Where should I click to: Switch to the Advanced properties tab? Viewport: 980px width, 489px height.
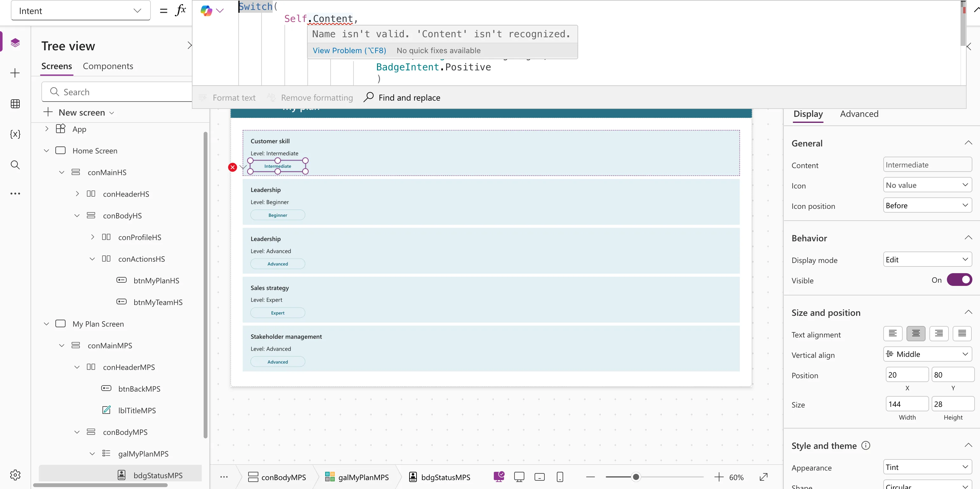(859, 114)
